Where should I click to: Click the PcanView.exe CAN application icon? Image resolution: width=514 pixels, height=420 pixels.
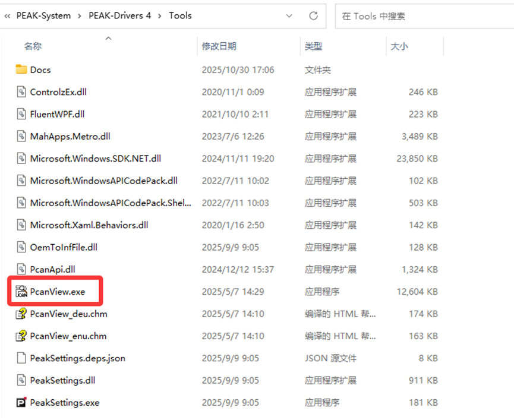coord(21,292)
